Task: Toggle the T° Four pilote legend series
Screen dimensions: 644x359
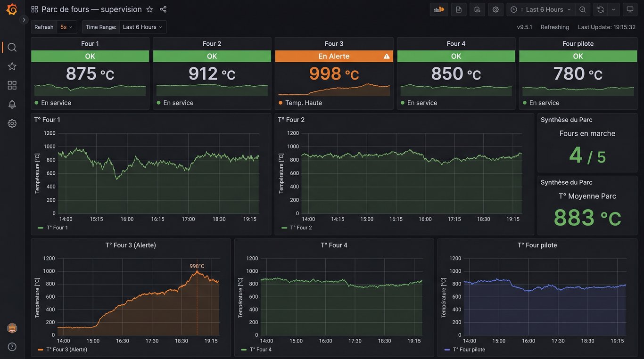Action: tap(465, 350)
